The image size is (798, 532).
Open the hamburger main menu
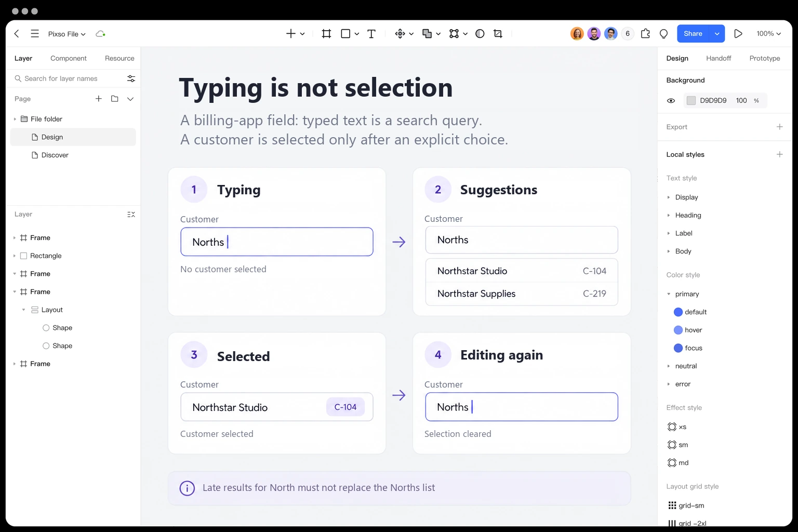(x=35, y=34)
